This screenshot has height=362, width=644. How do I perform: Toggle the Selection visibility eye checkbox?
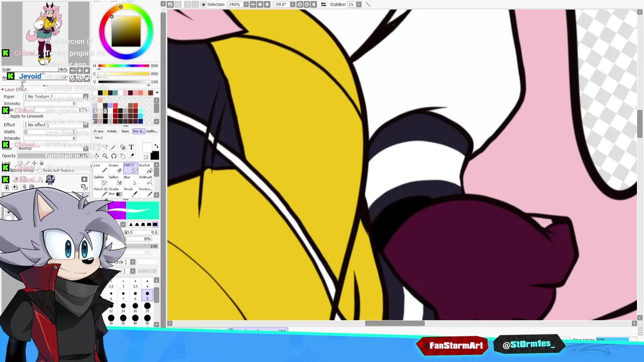pos(203,4)
